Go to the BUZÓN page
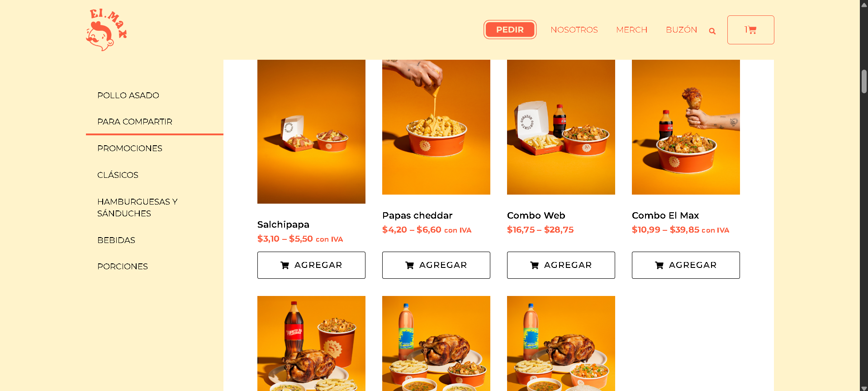The image size is (868, 391). click(681, 30)
